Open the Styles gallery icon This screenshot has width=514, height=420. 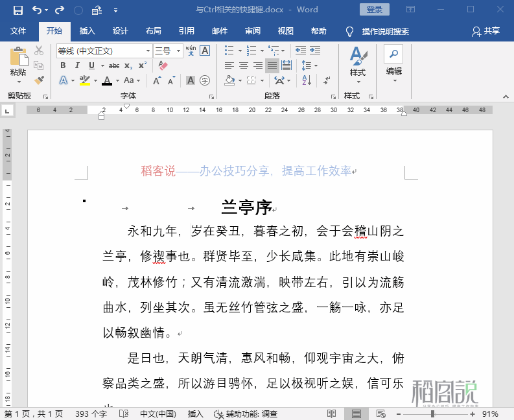tap(358, 56)
